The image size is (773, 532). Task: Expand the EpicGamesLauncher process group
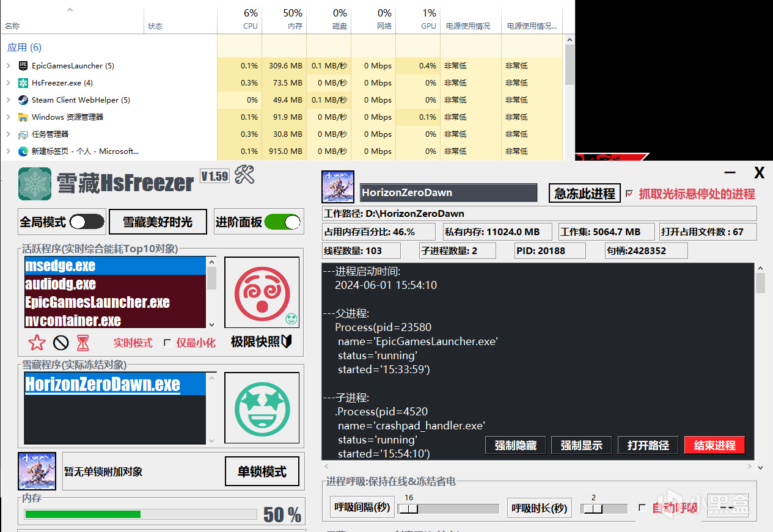click(9, 65)
